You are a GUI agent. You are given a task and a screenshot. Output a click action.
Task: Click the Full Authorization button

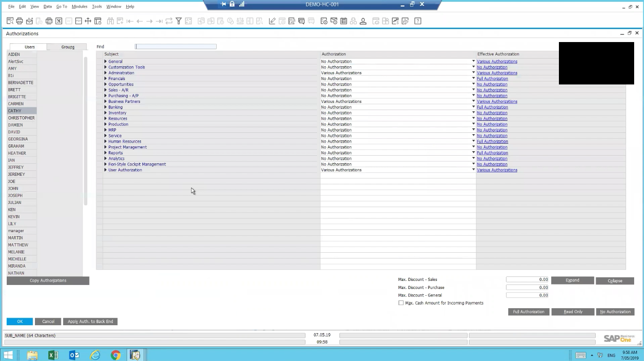point(528,312)
